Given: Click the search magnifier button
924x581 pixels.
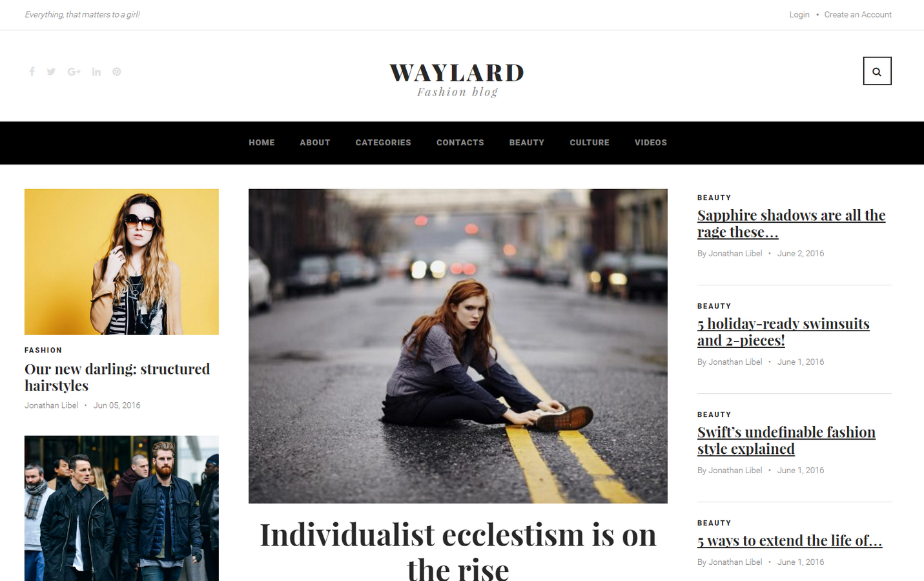Looking at the screenshot, I should (877, 71).
